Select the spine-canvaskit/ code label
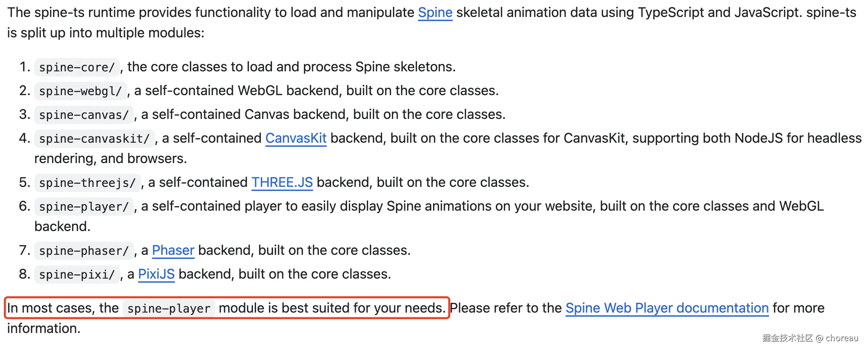This screenshot has height=352, width=868. 94,139
